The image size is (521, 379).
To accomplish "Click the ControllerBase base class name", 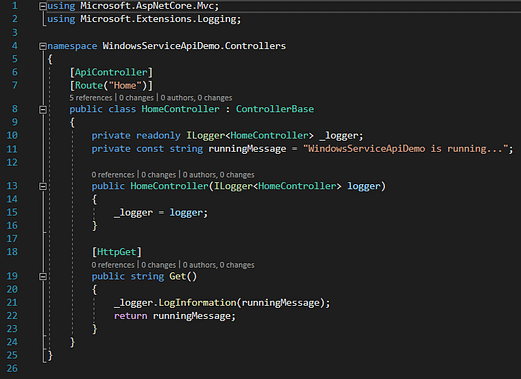I will 275,109.
